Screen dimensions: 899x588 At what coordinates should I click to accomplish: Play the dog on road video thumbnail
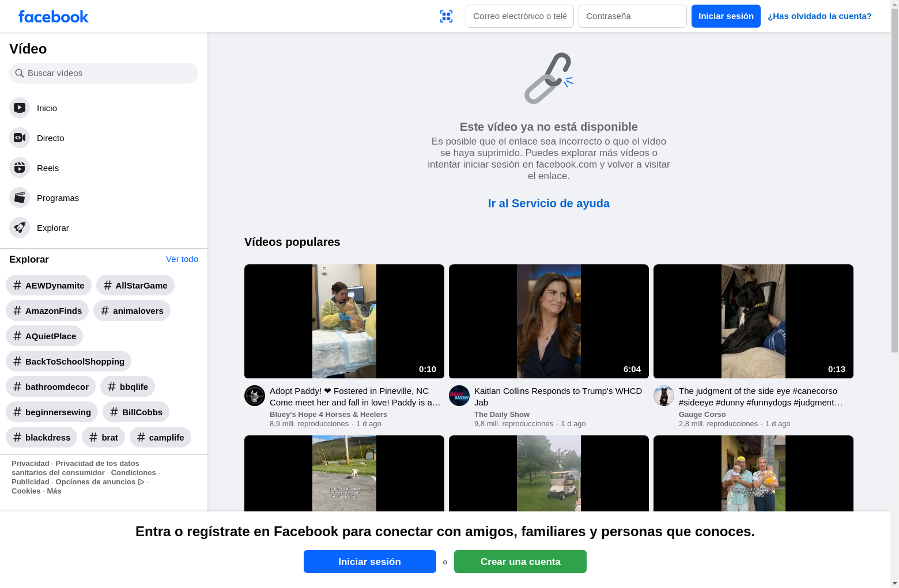344,473
